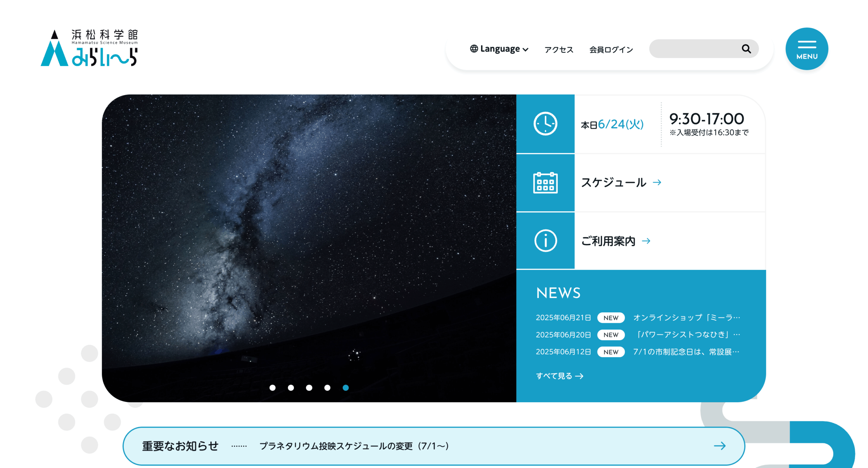Click NEW badge on 06月12日 news row
Screen dimensions: 868x468
(x=611, y=352)
